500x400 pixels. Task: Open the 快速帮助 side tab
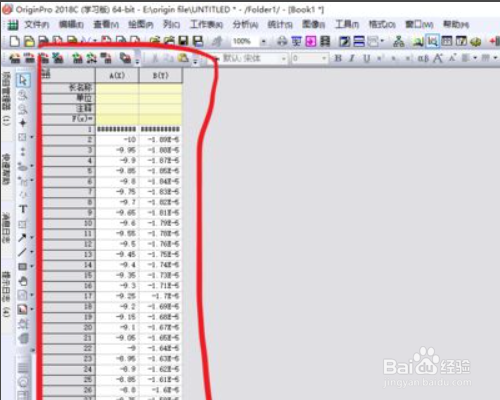pos(6,169)
